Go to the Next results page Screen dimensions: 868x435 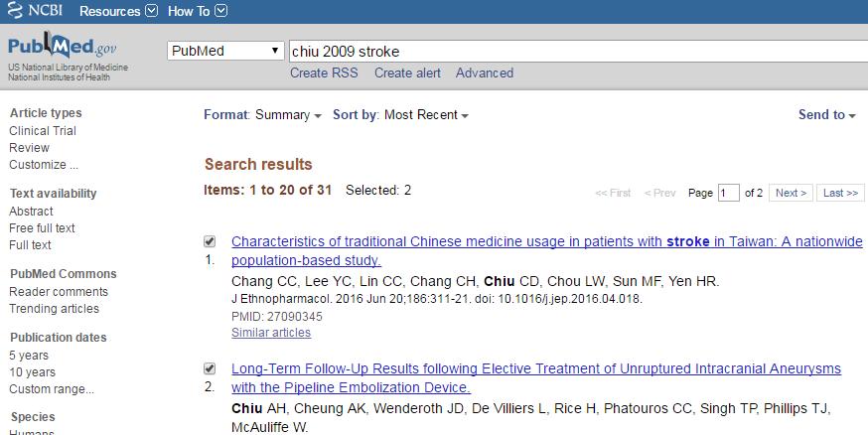point(792,193)
